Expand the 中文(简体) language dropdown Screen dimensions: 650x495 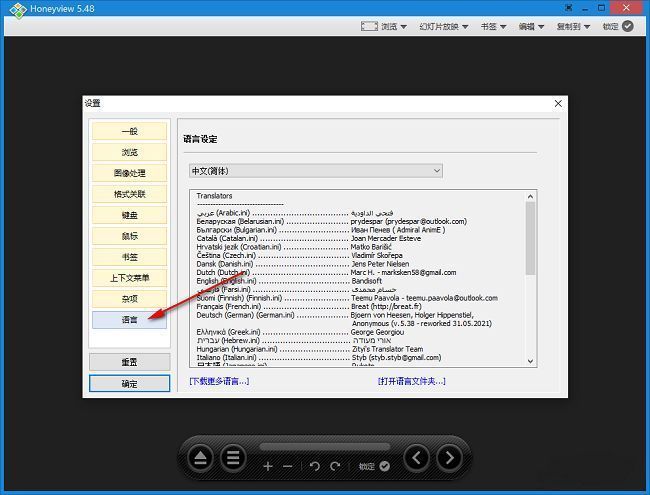point(315,171)
